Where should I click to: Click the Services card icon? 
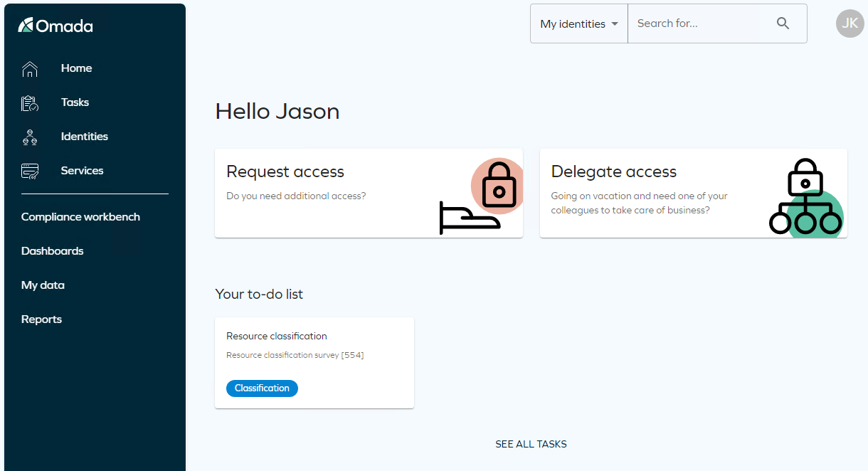[x=30, y=171]
